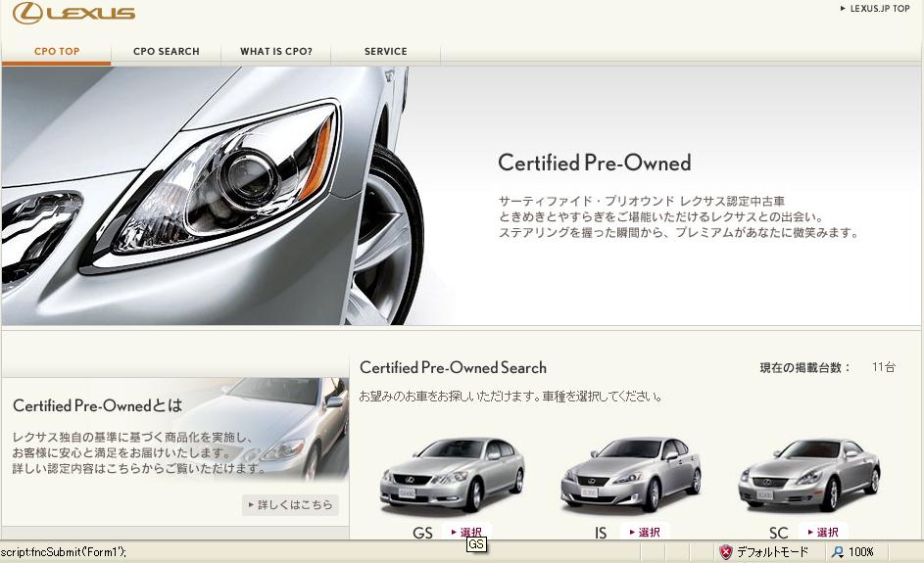924x563 pixels.
Task: Click the Certified Pre-Owned hero title
Action: (x=594, y=164)
